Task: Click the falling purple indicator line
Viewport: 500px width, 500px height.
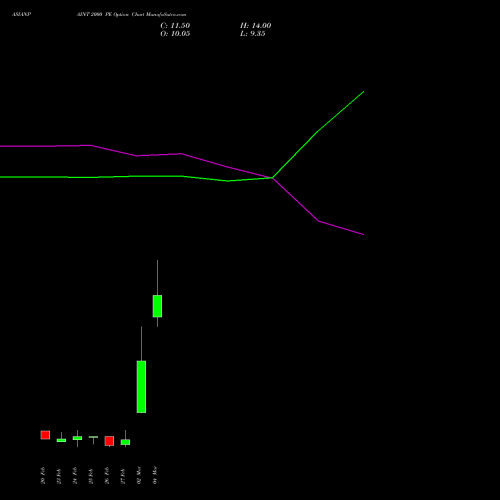Action: point(318,221)
